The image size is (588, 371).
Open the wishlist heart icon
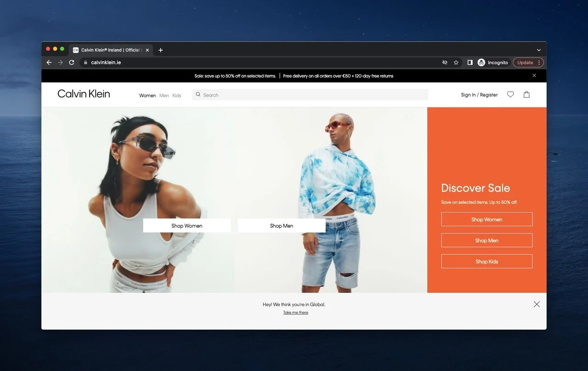510,95
